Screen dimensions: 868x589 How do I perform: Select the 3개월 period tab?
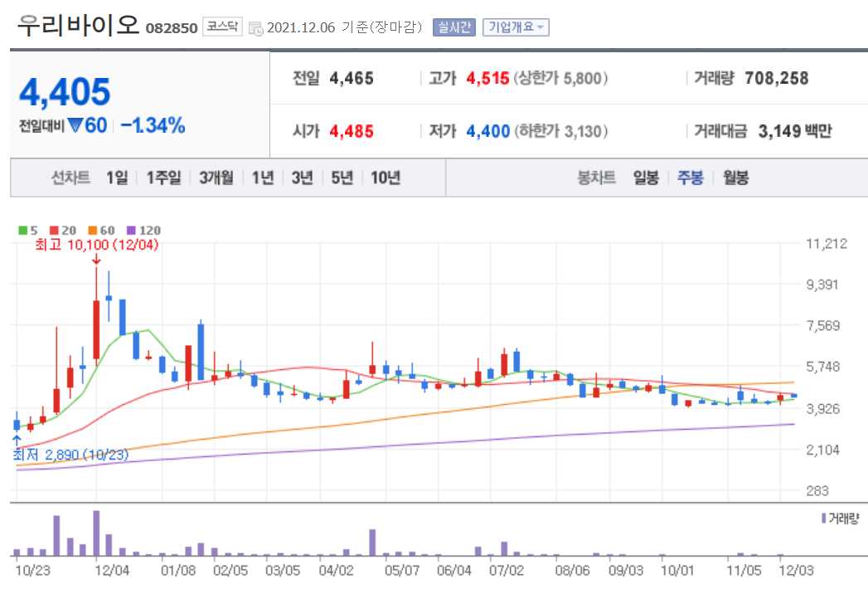(216, 178)
